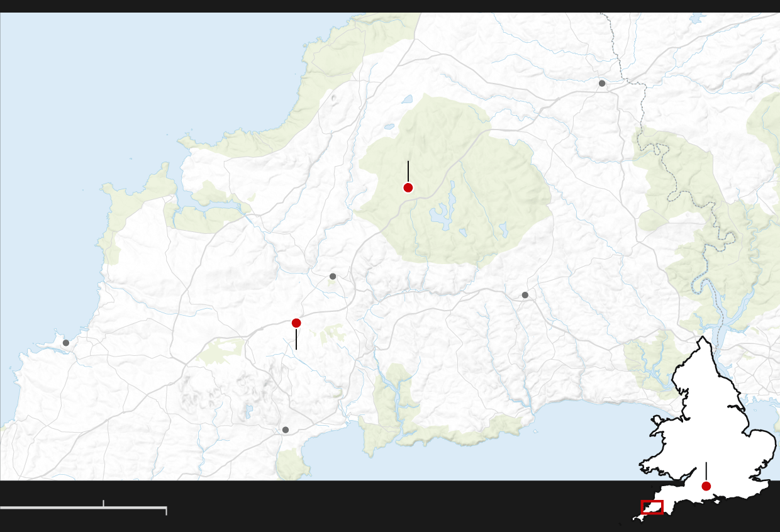Click the red locator rectangle on the inset map
This screenshot has height=532, width=780.
(652, 507)
